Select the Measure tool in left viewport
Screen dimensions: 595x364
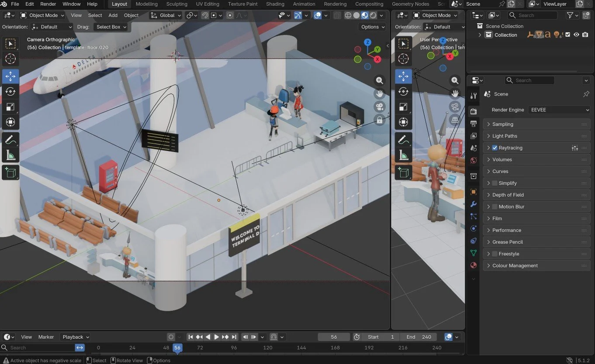pos(10,155)
